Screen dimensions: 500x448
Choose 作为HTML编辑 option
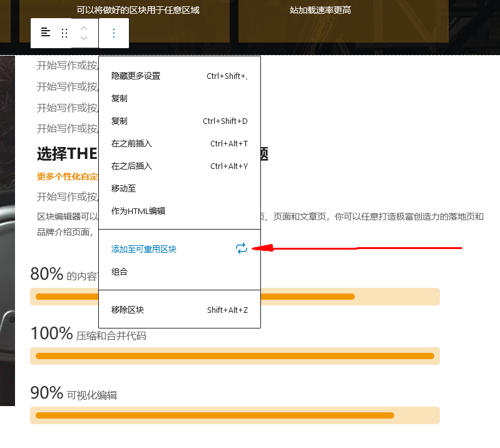click(x=180, y=211)
